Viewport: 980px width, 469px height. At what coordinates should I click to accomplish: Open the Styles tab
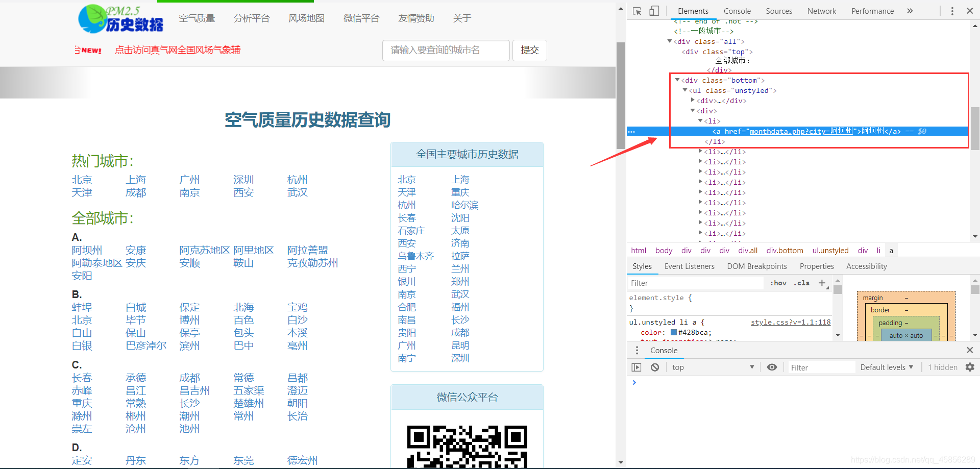[x=642, y=266]
